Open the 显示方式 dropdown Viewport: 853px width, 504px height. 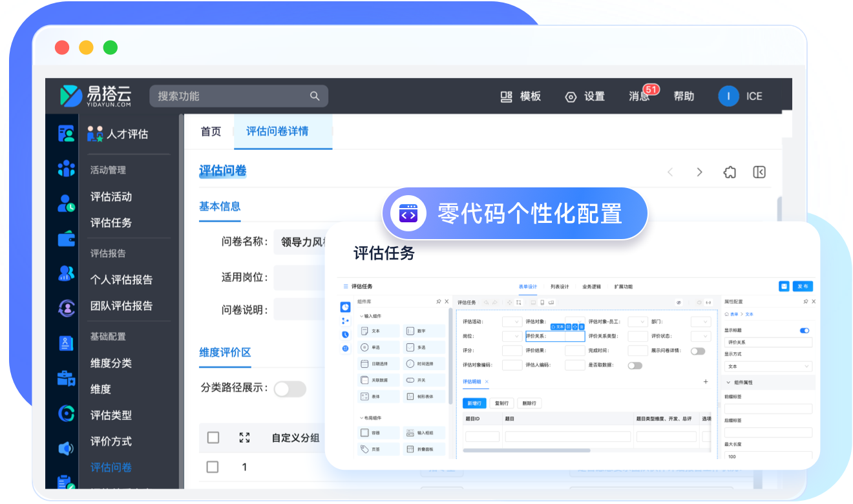pyautogui.click(x=768, y=366)
